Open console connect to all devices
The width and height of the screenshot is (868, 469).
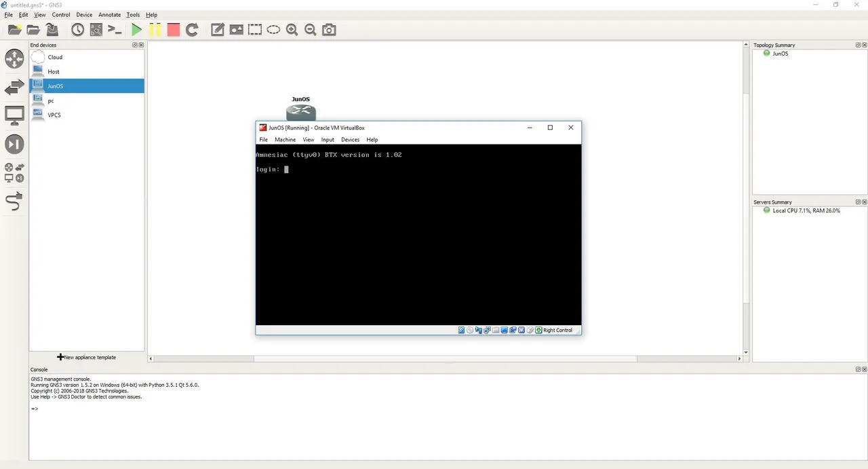(x=115, y=30)
